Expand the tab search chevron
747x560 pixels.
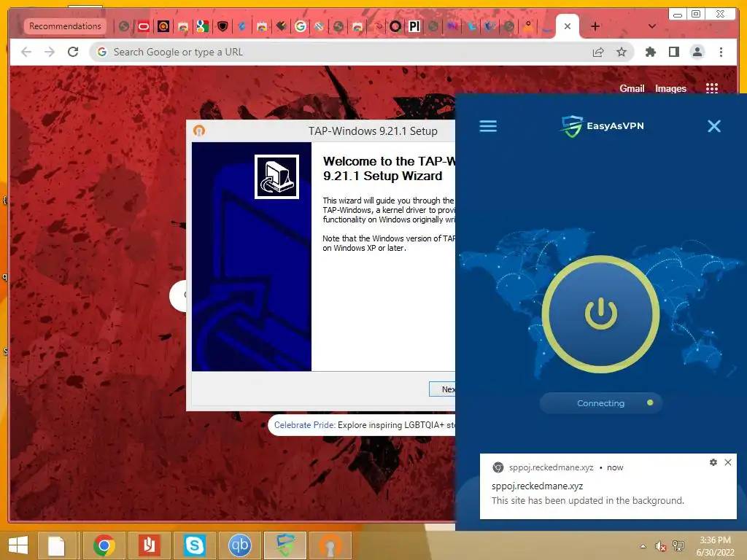651,26
